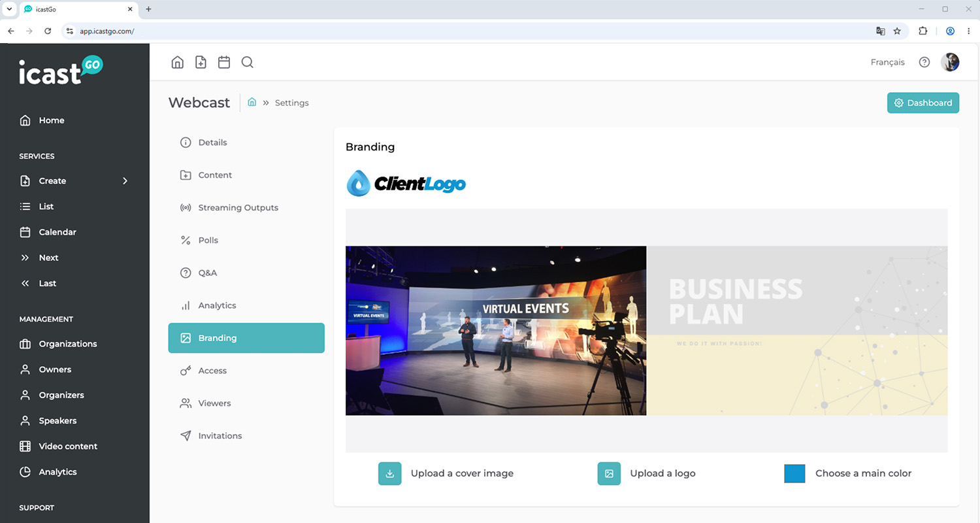Switch to the Polls settings tab
Image resolution: width=980 pixels, height=523 pixels.
246,240
